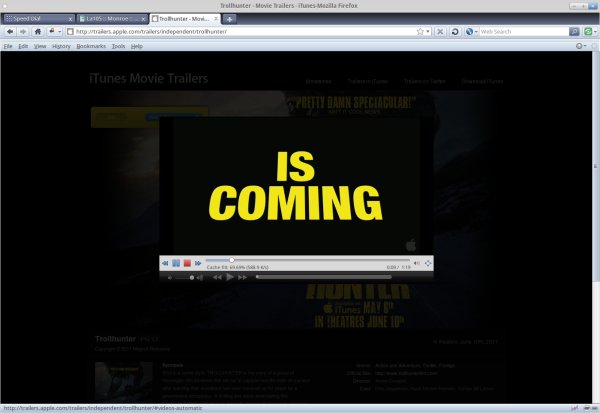
Task: Select the Trollhunter - Movie Trailers tab
Action: [x=184, y=19]
